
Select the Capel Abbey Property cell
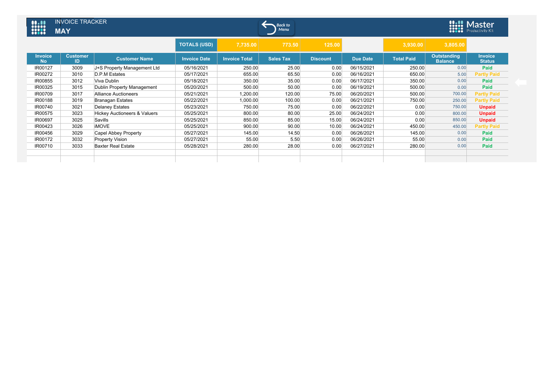(x=135, y=133)
